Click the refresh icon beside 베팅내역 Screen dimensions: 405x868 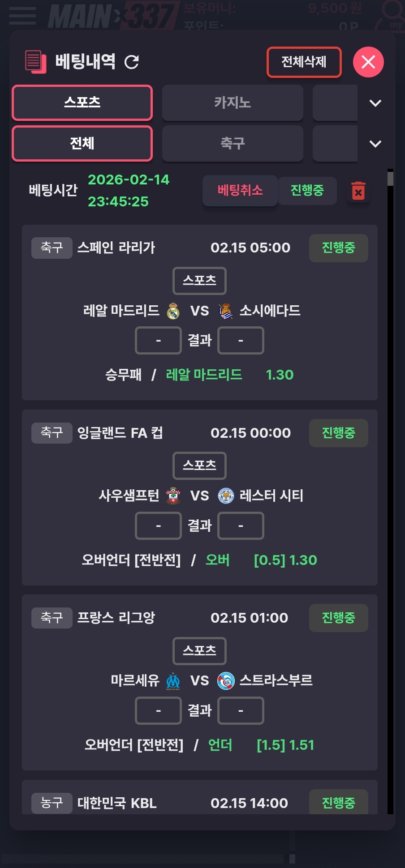click(132, 62)
